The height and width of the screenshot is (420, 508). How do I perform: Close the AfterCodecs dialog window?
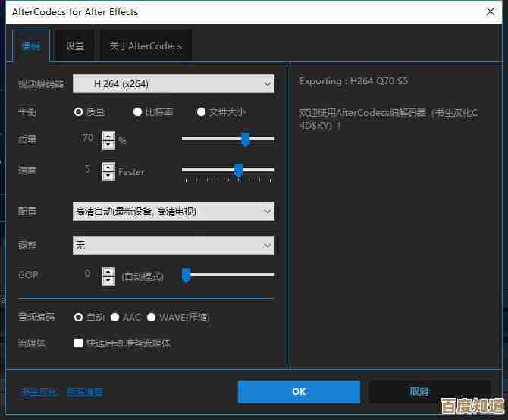click(x=489, y=12)
